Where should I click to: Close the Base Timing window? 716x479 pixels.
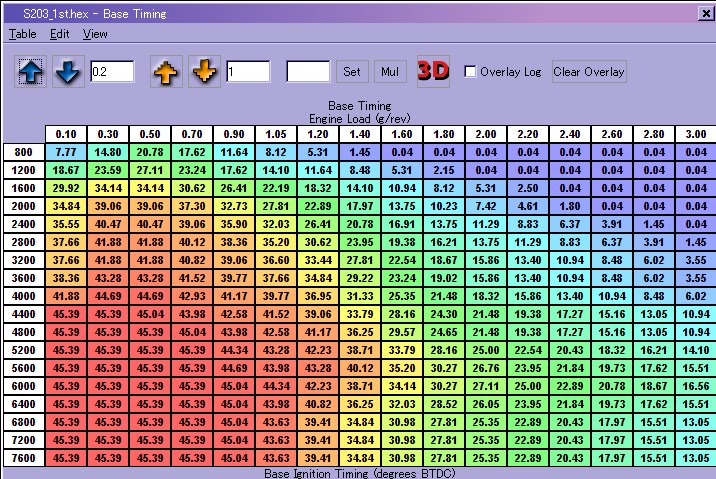click(706, 14)
